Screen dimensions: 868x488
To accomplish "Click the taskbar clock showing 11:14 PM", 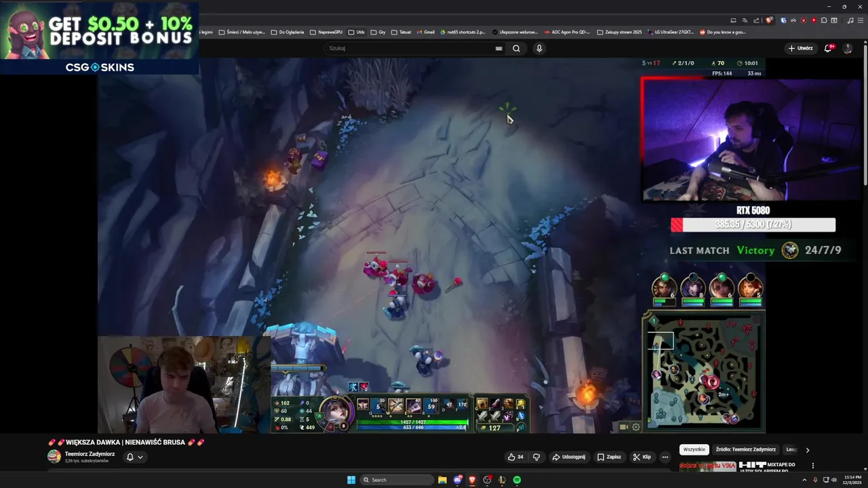I will pyautogui.click(x=853, y=480).
